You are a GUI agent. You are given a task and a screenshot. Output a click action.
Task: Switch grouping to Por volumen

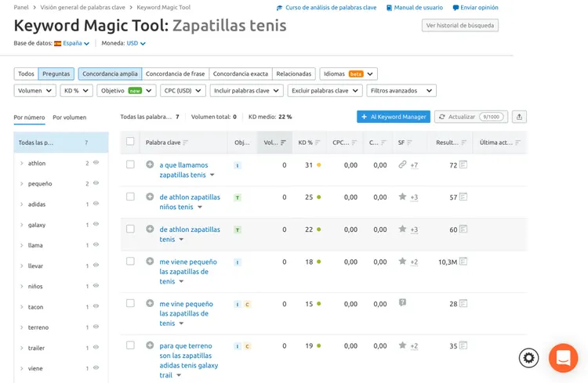point(69,117)
